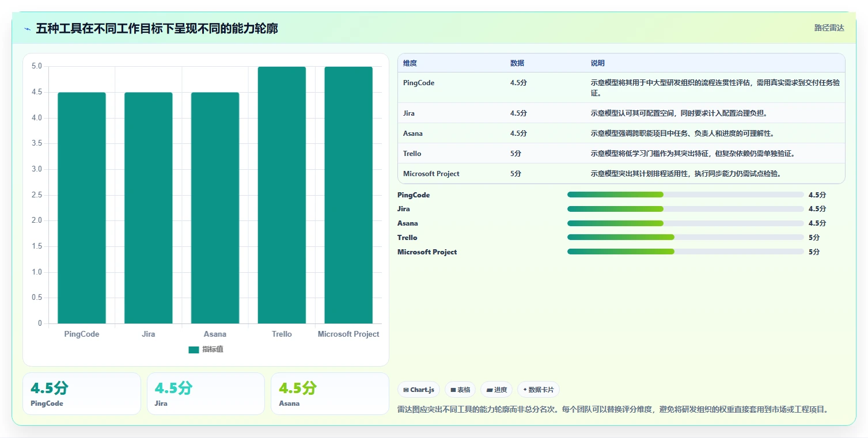
Task: Click the PingCode bar in the chart
Action: pyautogui.click(x=82, y=208)
